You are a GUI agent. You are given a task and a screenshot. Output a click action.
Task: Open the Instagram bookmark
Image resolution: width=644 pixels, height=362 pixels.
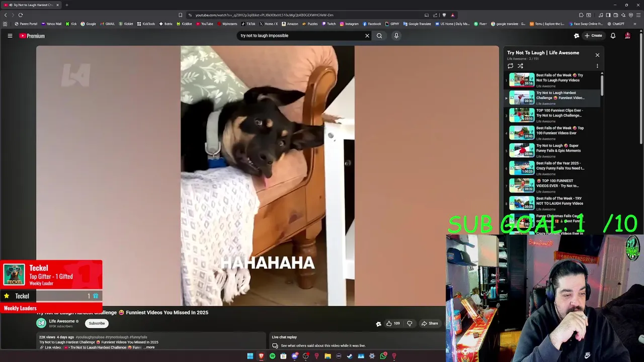pyautogui.click(x=349, y=24)
